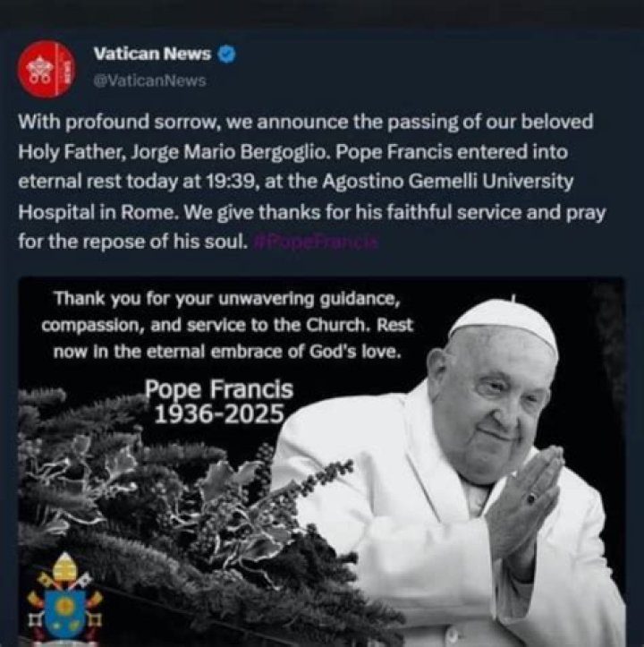Screen dimensions: 644x647
Task: Click the blue verified checkmark badge
Action: point(226,54)
